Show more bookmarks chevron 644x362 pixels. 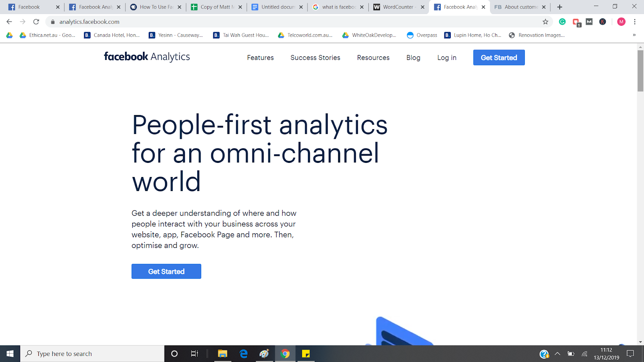[x=634, y=35]
